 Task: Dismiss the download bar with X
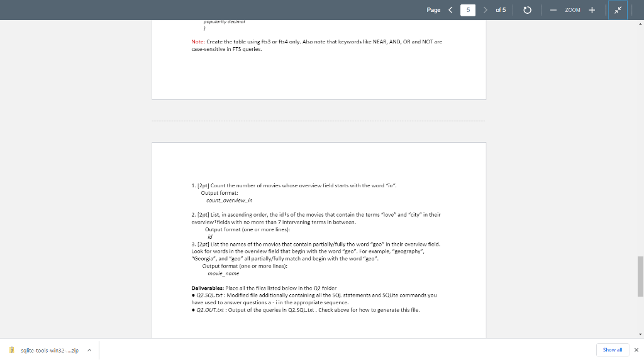[637, 349]
